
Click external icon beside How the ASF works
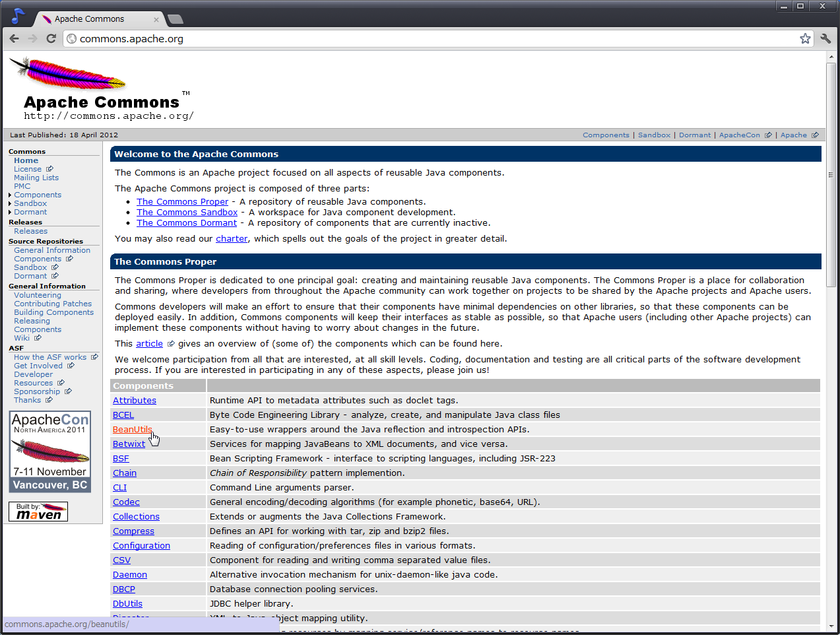tap(94, 357)
